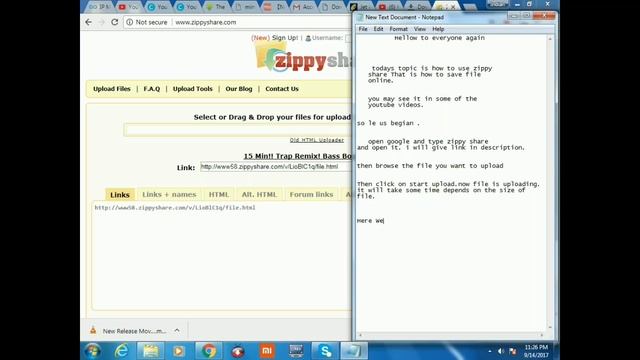This screenshot has height=360, width=640.
Task: Switch to the 'min' document tab
Action: click(244, 7)
